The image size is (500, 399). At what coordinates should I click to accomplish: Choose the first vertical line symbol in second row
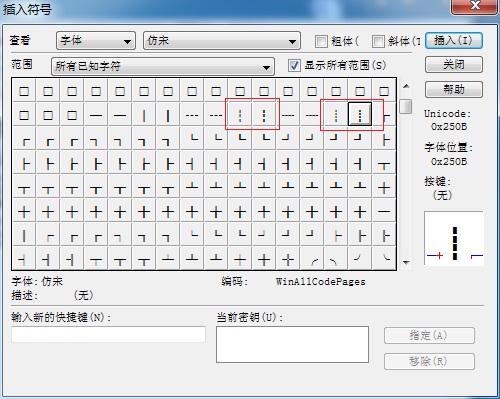coord(144,115)
